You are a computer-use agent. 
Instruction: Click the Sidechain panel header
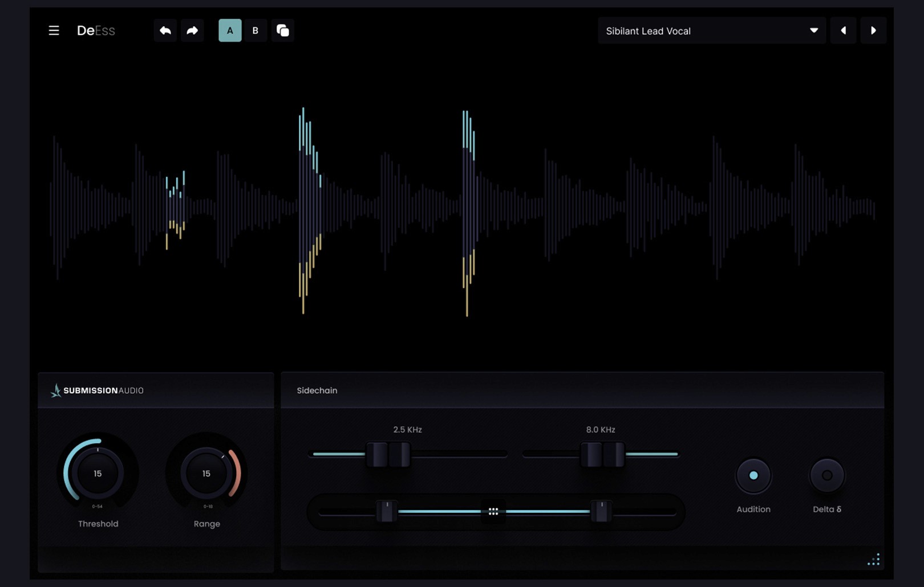pyautogui.click(x=582, y=390)
